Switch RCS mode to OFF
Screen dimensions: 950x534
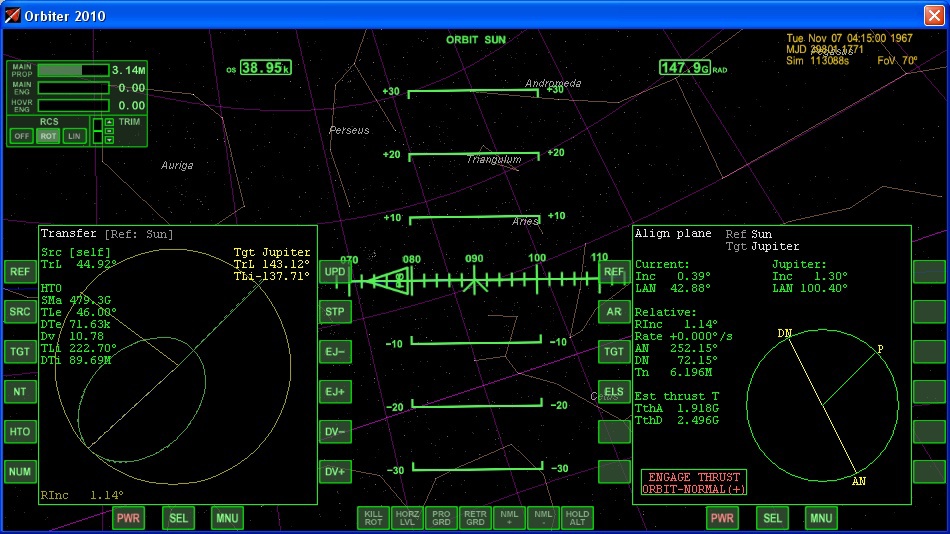tap(21, 136)
